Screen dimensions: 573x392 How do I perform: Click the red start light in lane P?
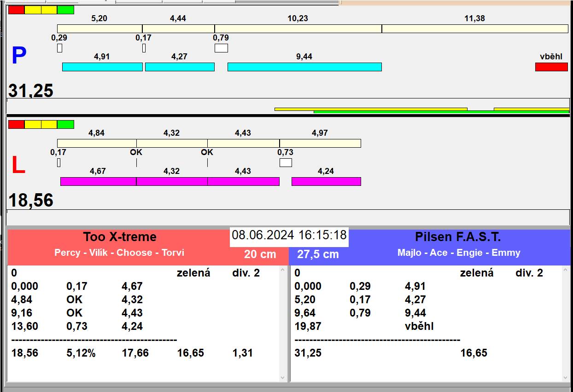click(16, 10)
